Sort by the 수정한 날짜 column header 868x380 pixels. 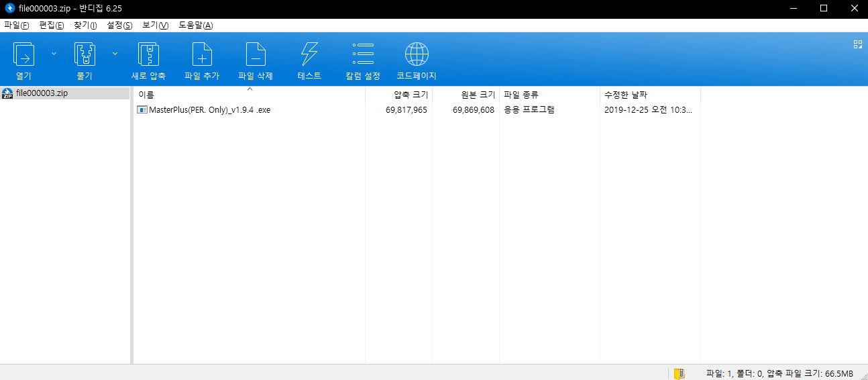[x=650, y=95]
